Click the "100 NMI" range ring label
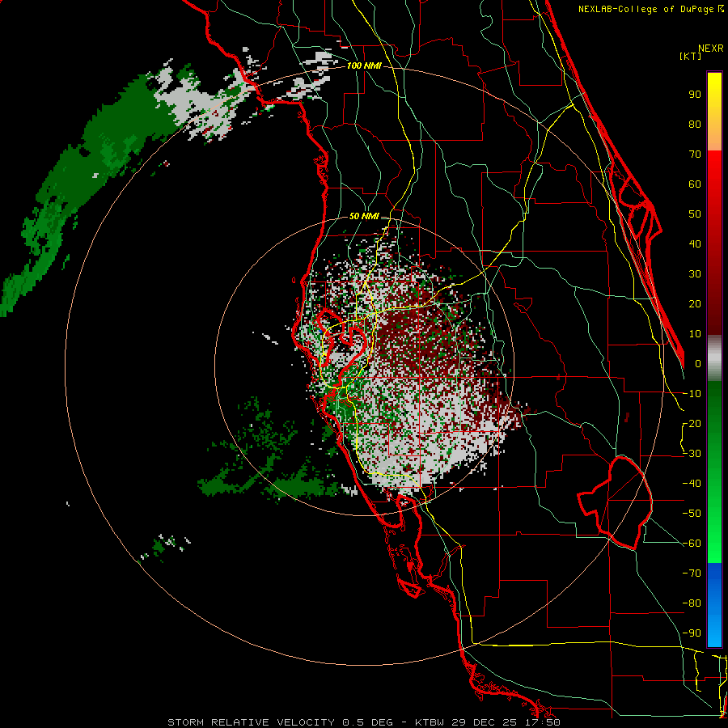728x728 pixels. tap(364, 66)
